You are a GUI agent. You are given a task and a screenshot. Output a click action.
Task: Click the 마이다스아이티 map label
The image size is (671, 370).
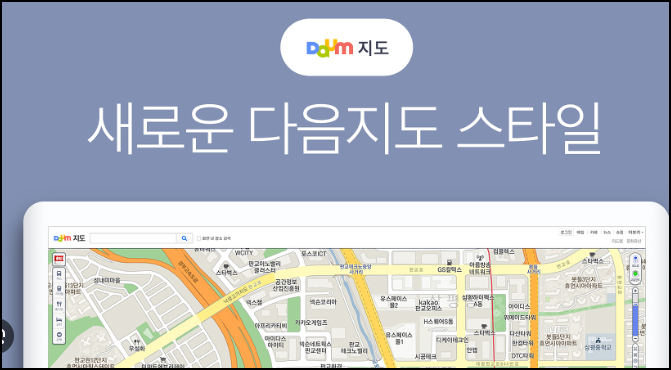tap(276, 341)
